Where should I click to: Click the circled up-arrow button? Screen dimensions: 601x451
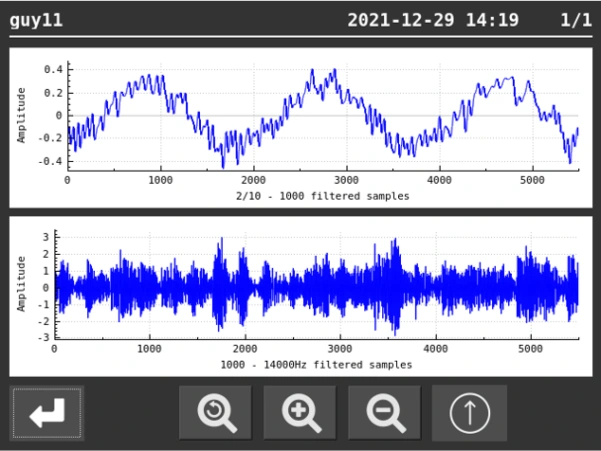(x=469, y=413)
